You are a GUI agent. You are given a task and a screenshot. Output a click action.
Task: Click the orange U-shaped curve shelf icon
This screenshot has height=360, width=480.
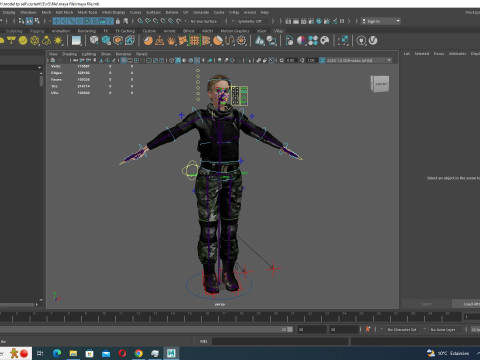230,41
